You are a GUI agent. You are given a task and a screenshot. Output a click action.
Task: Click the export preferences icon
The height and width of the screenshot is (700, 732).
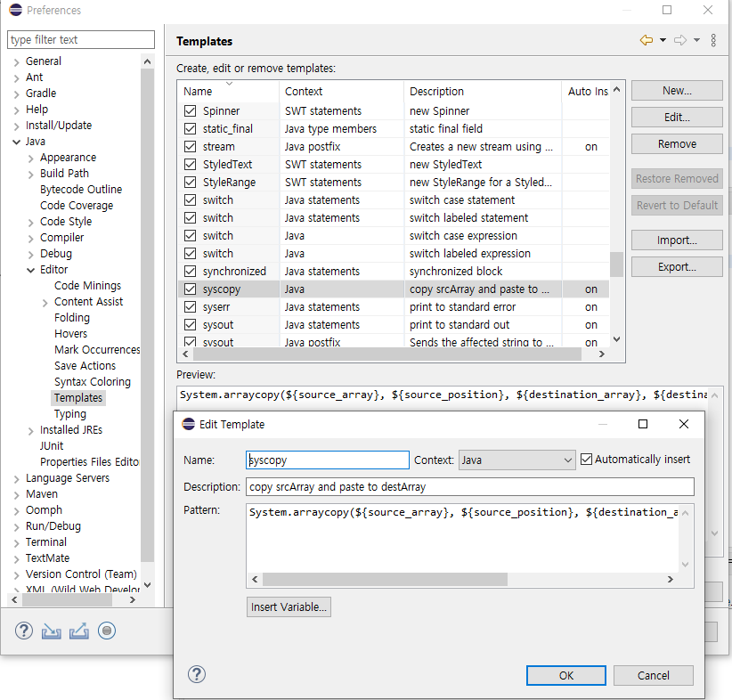[79, 631]
